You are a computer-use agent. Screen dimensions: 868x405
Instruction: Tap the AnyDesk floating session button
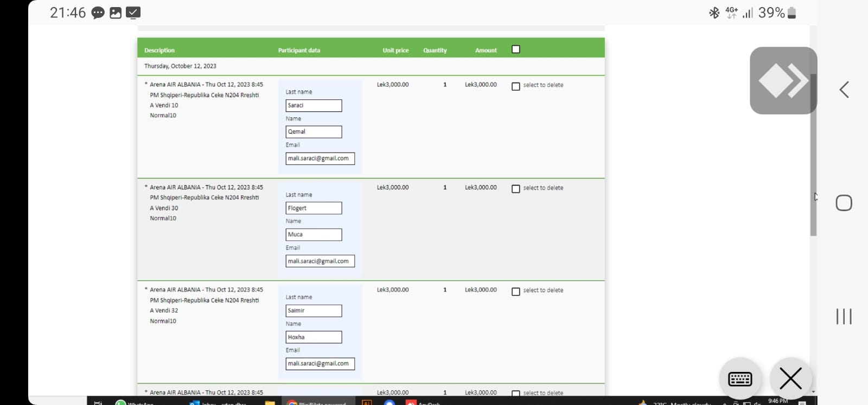(783, 80)
